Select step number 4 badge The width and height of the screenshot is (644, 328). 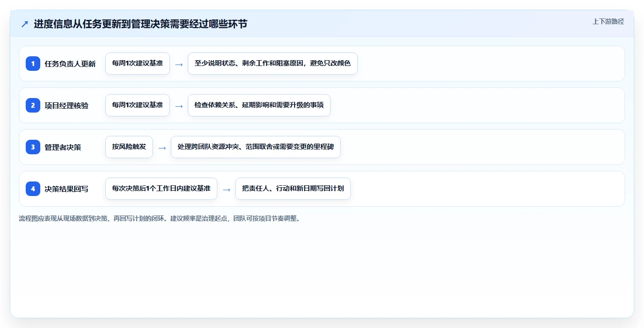pyautogui.click(x=33, y=189)
